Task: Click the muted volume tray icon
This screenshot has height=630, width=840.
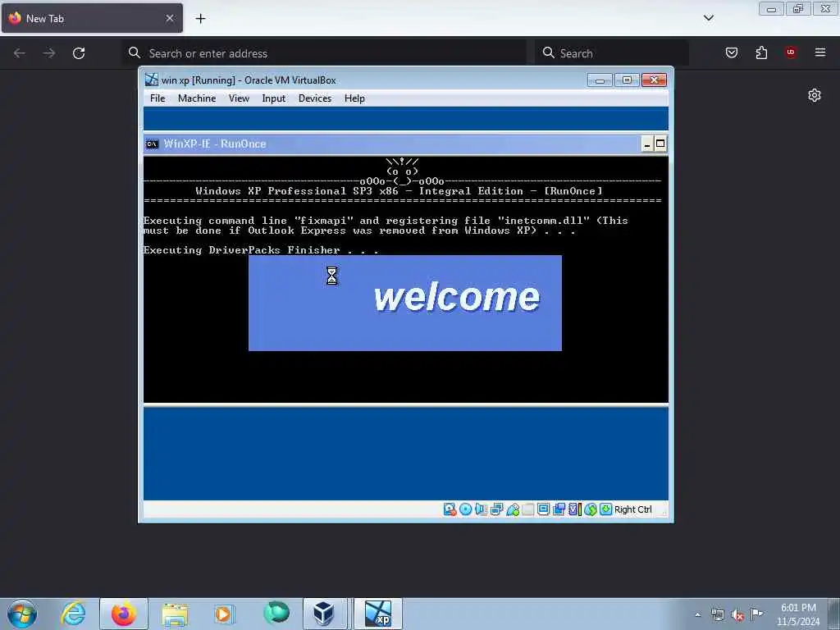Action: click(x=737, y=615)
